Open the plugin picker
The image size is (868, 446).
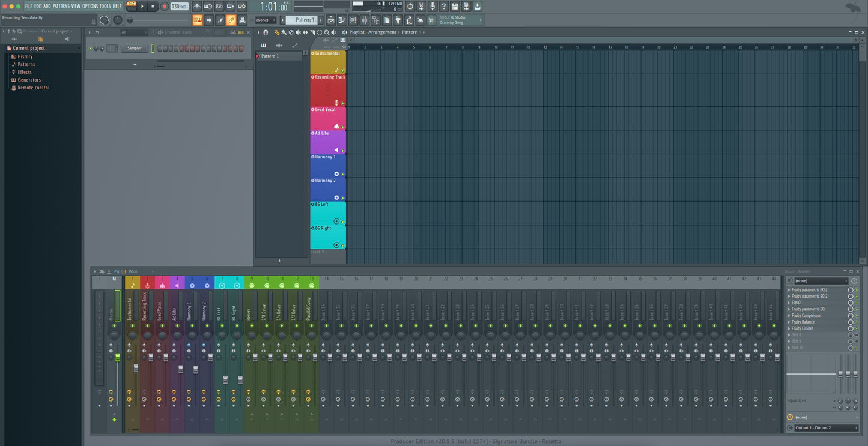[399, 20]
